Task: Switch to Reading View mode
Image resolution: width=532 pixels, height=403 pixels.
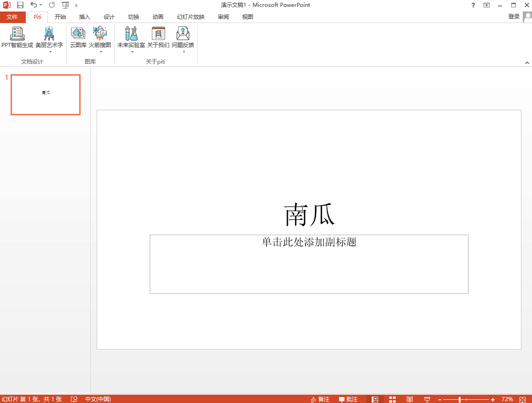Action: tap(410, 399)
